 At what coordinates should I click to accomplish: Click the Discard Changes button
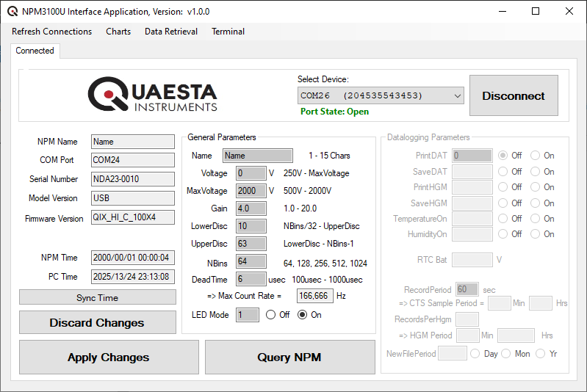pyautogui.click(x=97, y=322)
